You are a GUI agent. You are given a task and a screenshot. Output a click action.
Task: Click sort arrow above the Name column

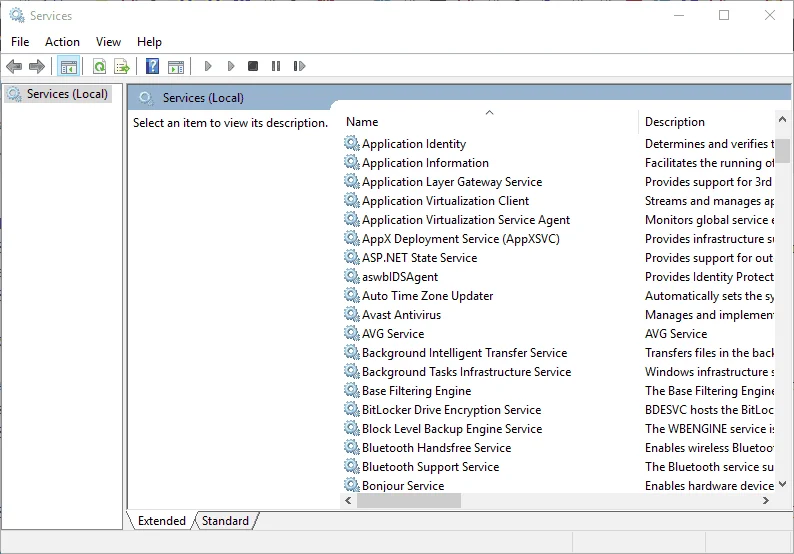point(489,112)
